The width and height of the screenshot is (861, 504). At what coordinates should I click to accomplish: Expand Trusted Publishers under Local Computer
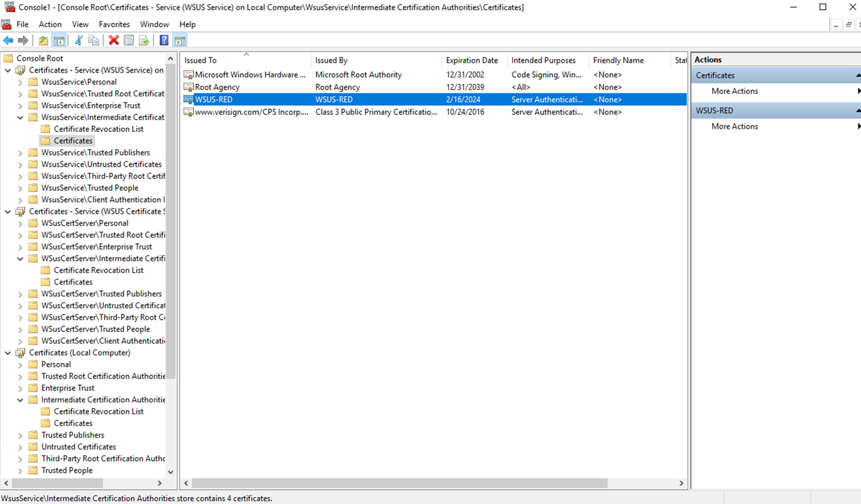coord(20,435)
